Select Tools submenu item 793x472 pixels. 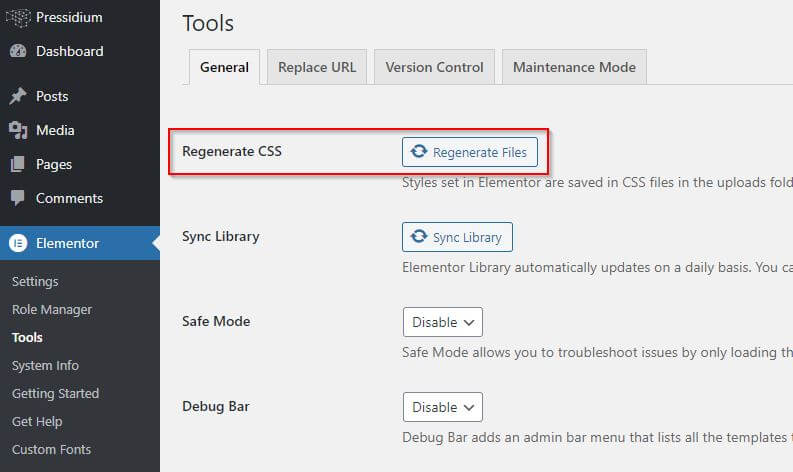pyautogui.click(x=27, y=337)
